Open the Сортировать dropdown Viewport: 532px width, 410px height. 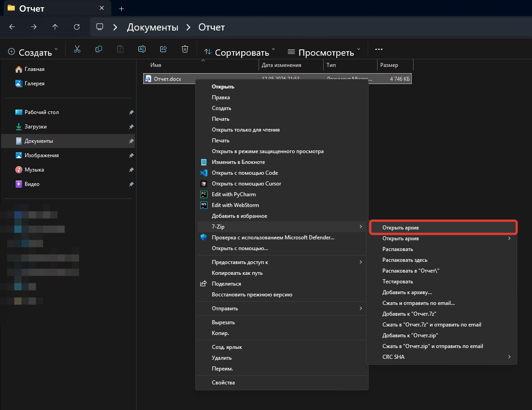pyautogui.click(x=240, y=52)
